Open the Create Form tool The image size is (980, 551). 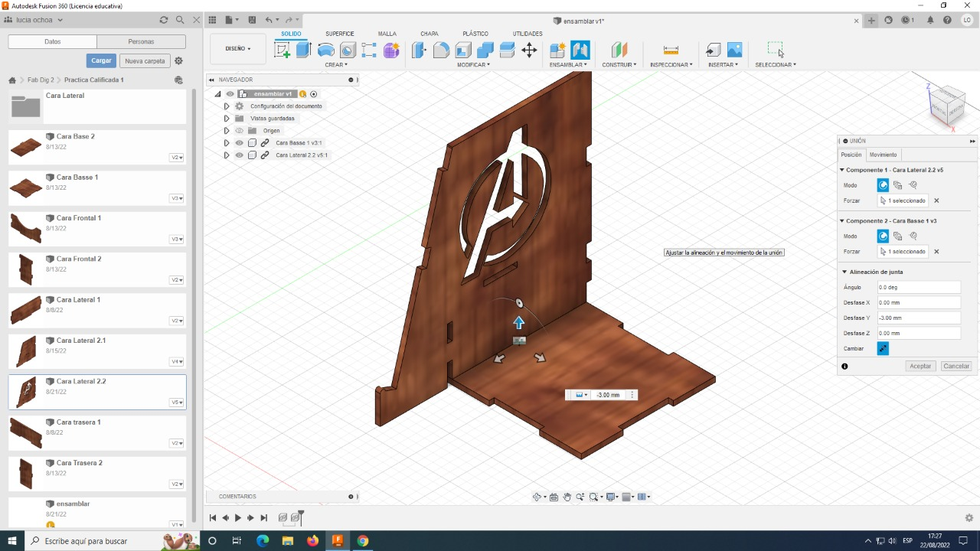tap(391, 51)
